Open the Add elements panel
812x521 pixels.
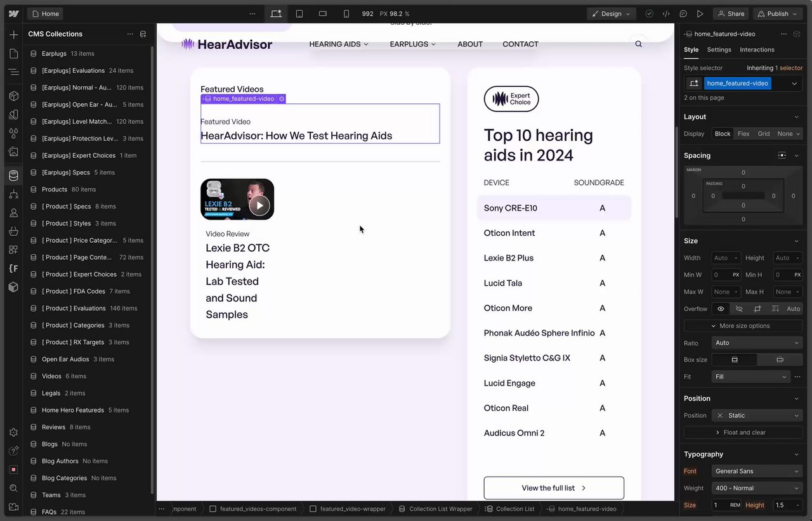click(x=13, y=35)
